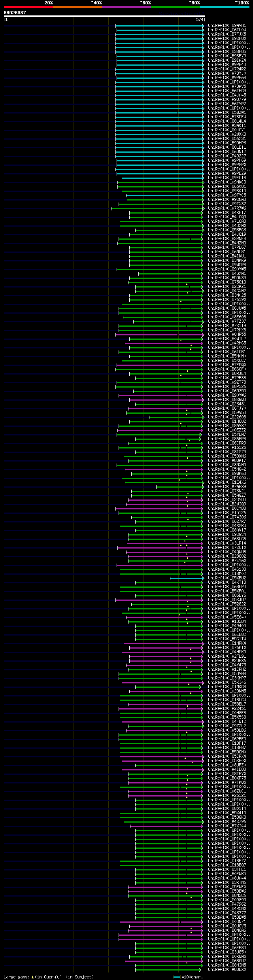Image resolution: width=253 pixels, height=980 pixels.
Task: Select hit label UniRef100_A4S796
Action: [227, 821]
